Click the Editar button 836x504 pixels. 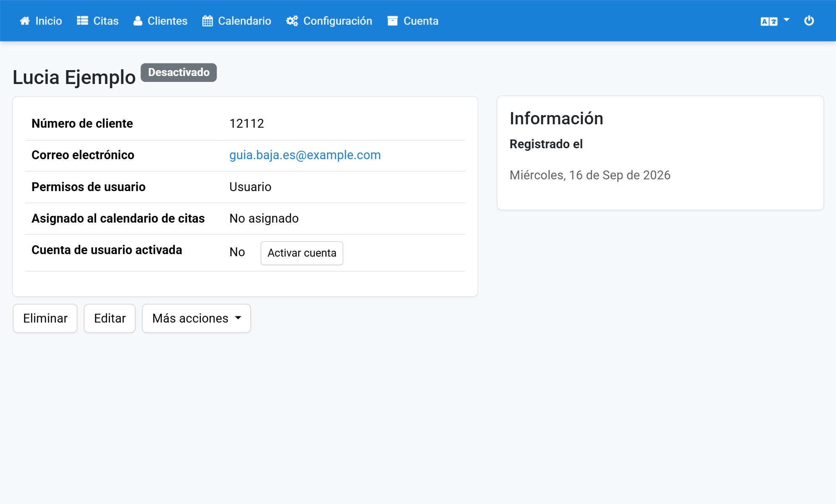(110, 318)
